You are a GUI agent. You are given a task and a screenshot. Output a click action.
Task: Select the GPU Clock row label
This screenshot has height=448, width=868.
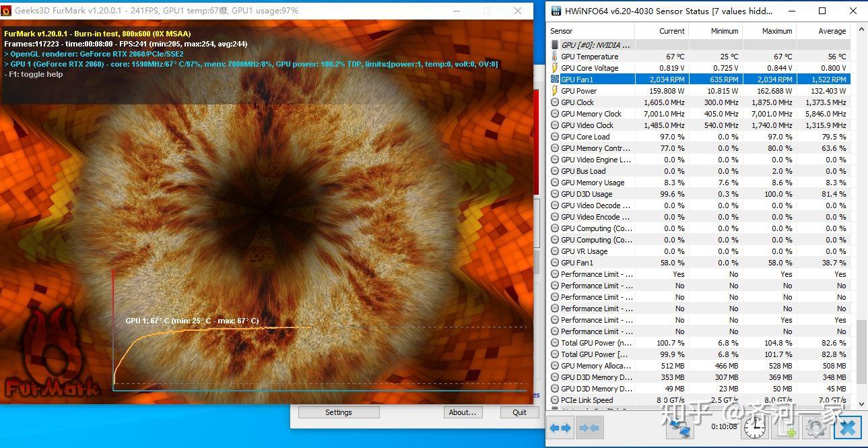coord(577,102)
